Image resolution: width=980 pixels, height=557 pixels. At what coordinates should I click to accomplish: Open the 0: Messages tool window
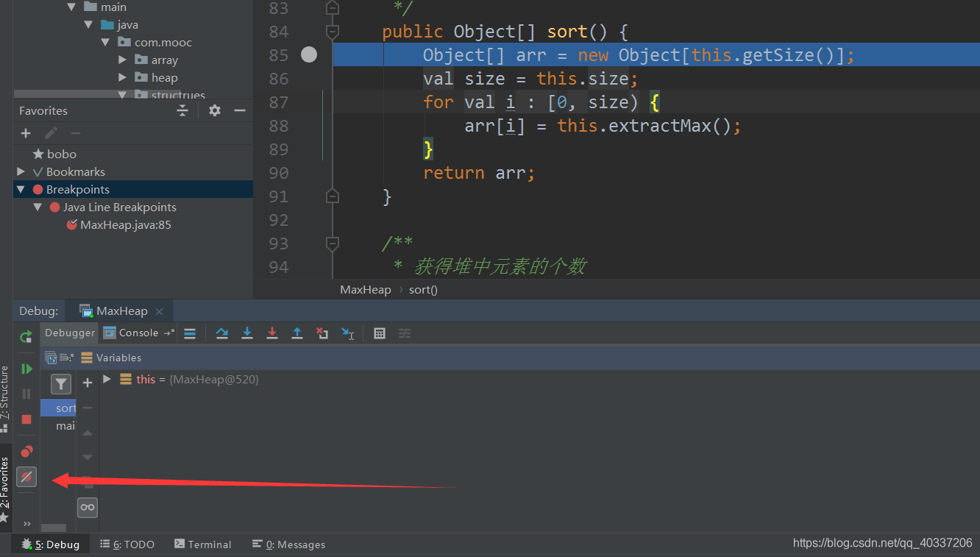point(288,544)
